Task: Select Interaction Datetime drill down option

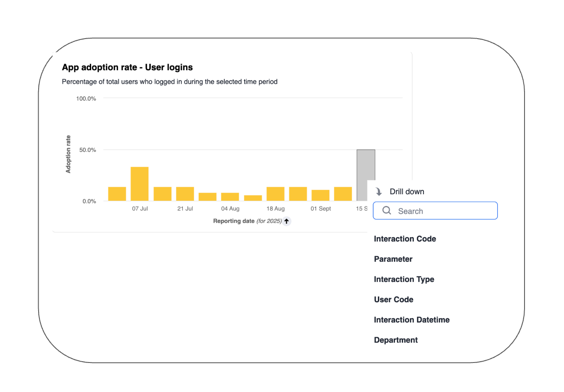Action: coord(411,320)
